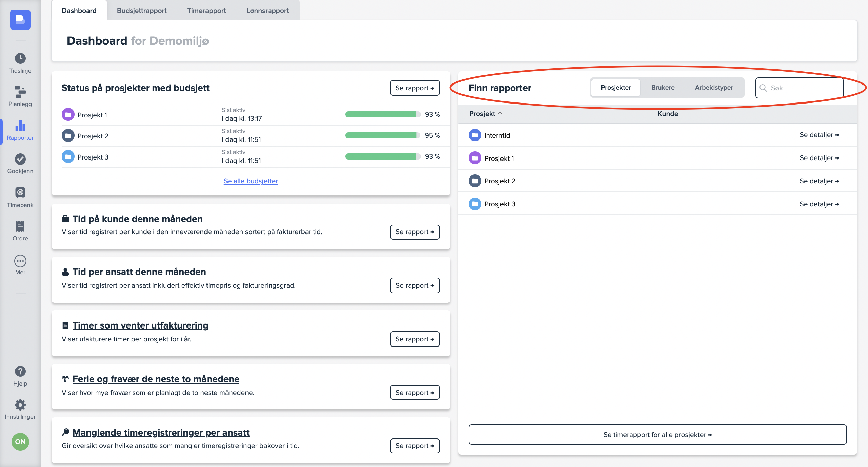Sort by Prosjekt column header arrow
This screenshot has height=467, width=868.
pyautogui.click(x=500, y=114)
